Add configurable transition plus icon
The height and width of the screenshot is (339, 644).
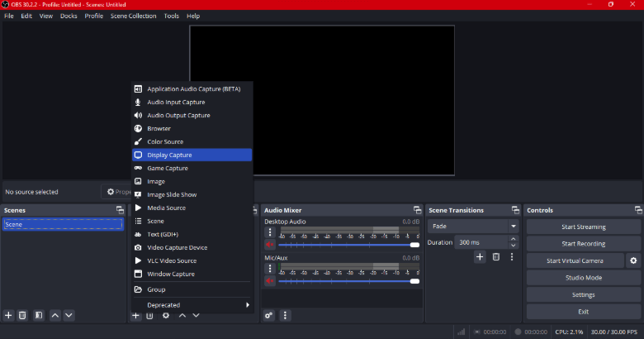coord(480,257)
